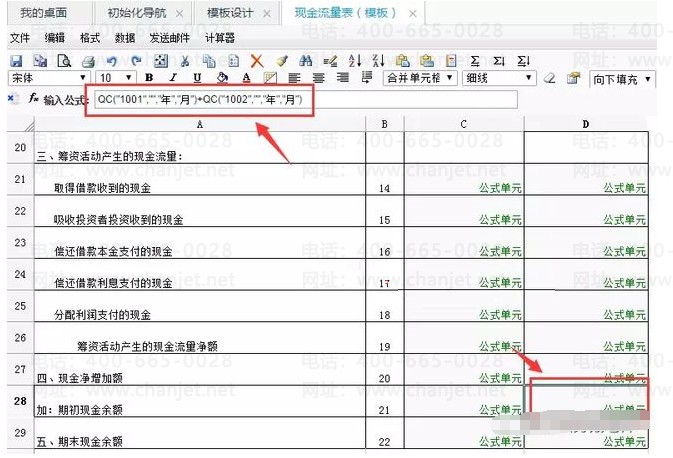Open the 合并单元格 dropdown

(x=420, y=78)
